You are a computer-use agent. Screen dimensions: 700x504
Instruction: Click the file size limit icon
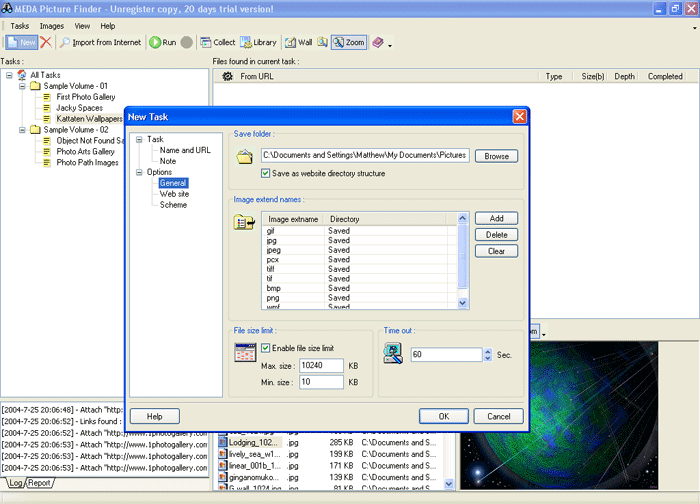[x=245, y=352]
